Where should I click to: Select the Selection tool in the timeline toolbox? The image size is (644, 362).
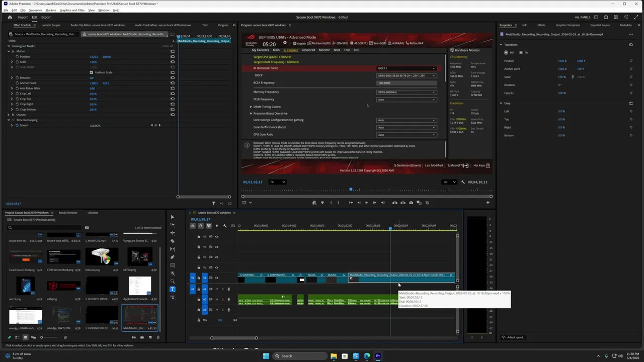[x=173, y=217]
